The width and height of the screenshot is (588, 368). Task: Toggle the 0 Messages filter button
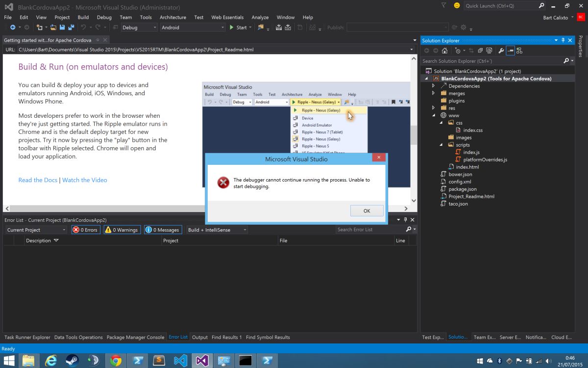click(x=163, y=230)
